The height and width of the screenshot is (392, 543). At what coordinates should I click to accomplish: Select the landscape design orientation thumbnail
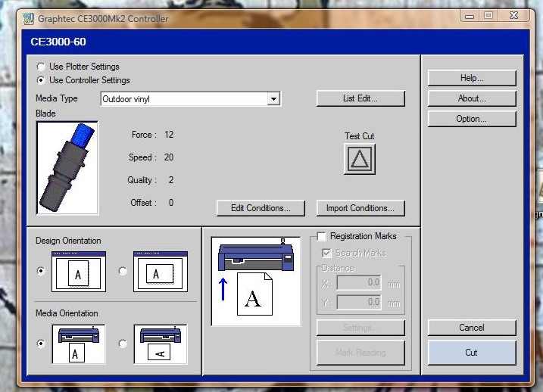pos(161,272)
